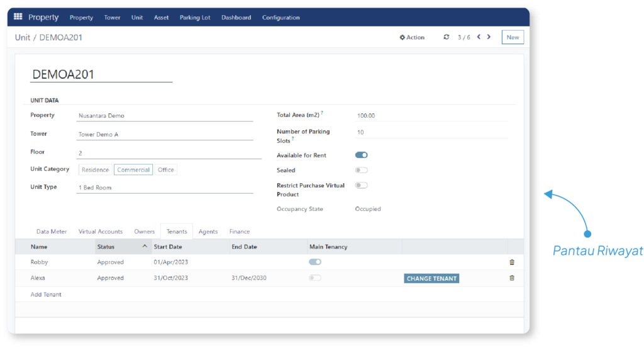Open the Action gear menu
The width and height of the screenshot is (644, 348).
click(412, 37)
